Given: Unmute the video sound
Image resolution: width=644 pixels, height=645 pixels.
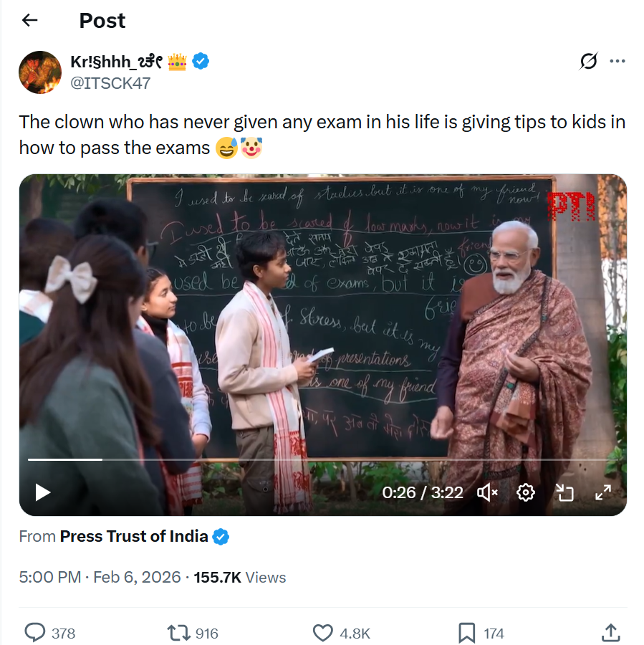Looking at the screenshot, I should tap(487, 492).
